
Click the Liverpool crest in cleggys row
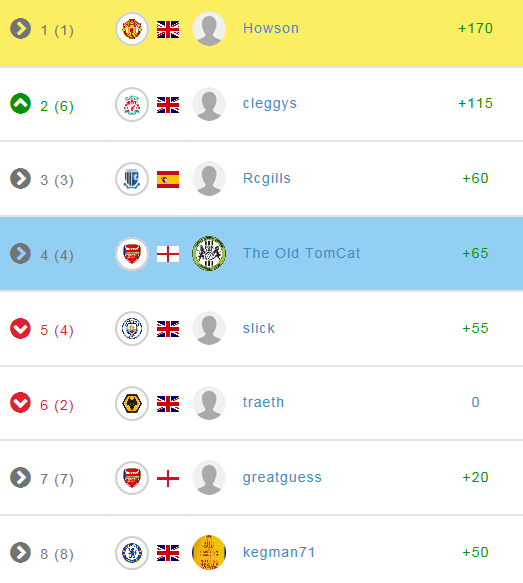(132, 104)
